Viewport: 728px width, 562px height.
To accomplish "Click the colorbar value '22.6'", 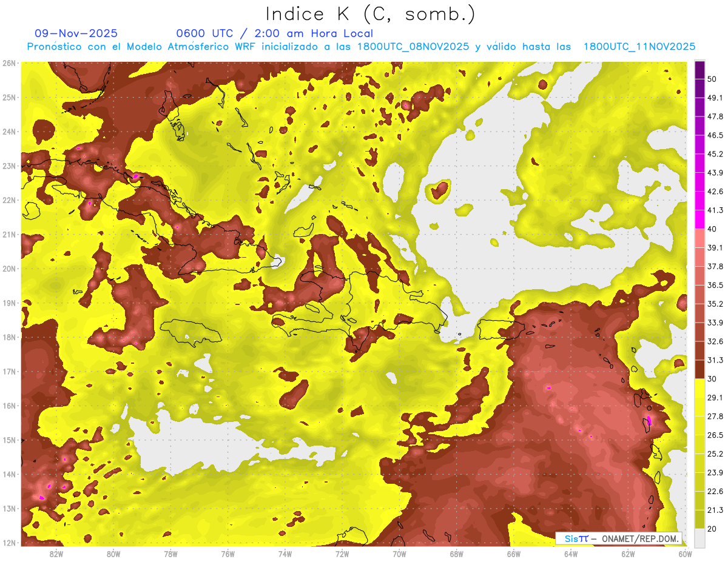I will click(x=715, y=492).
